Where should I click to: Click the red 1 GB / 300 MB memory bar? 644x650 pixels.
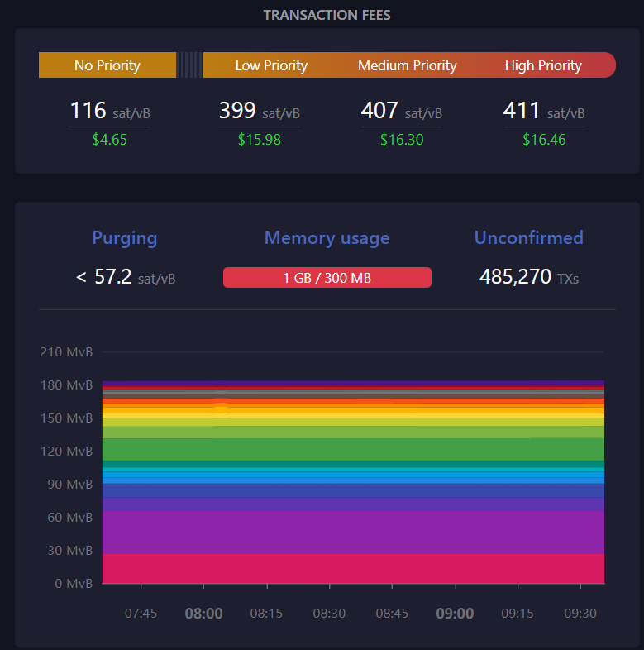(x=327, y=277)
